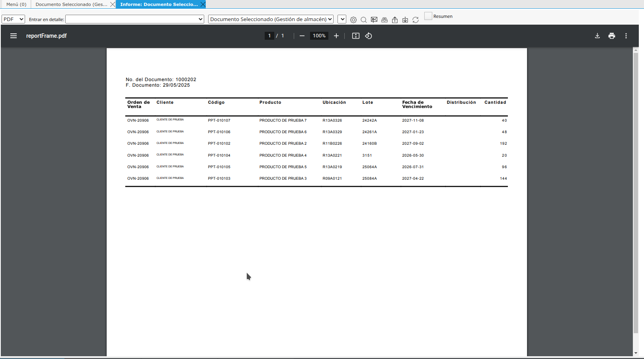Click location R13A0326
This screenshot has width=644, height=359.
coord(332,120)
